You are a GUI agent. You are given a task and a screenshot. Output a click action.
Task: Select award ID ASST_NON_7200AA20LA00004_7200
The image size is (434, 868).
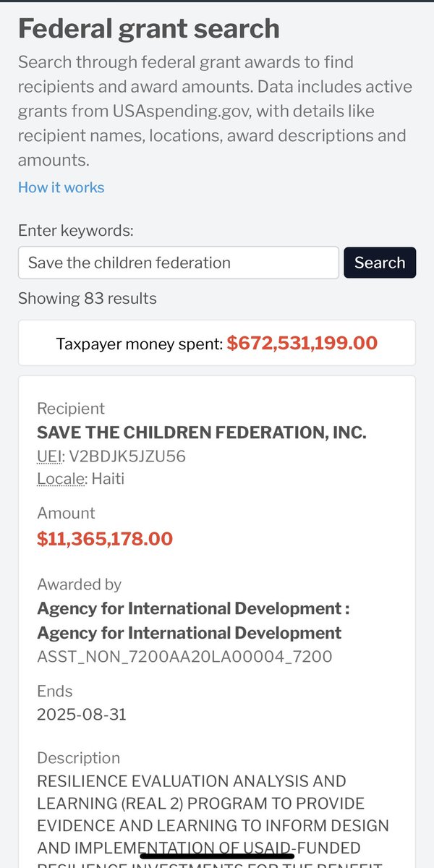[x=184, y=656]
